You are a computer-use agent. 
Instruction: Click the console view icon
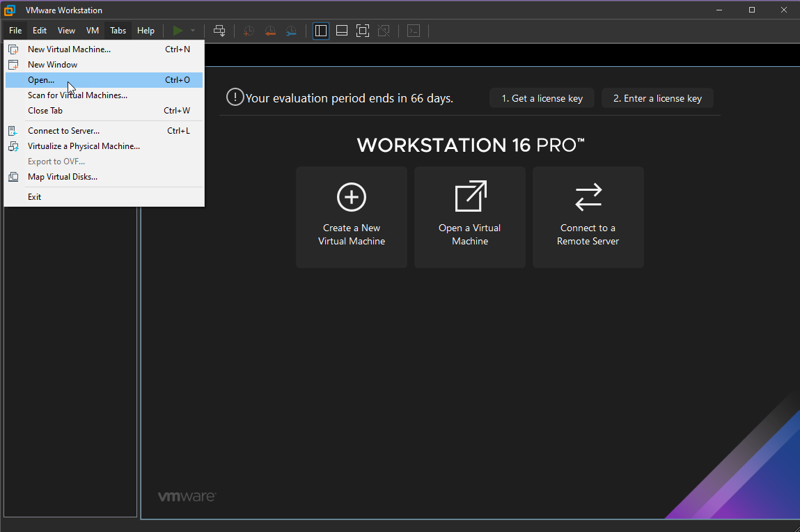(x=414, y=31)
